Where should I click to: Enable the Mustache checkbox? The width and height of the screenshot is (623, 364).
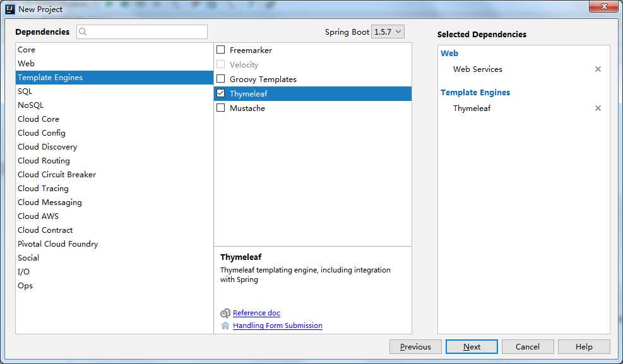coord(220,108)
